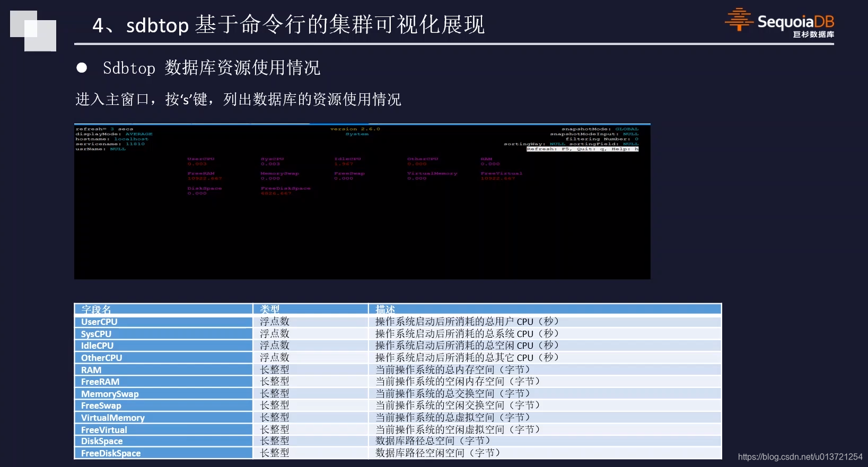Select the 'SysCPU' table cell
Viewport: 868px width, 467px height.
pos(163,334)
